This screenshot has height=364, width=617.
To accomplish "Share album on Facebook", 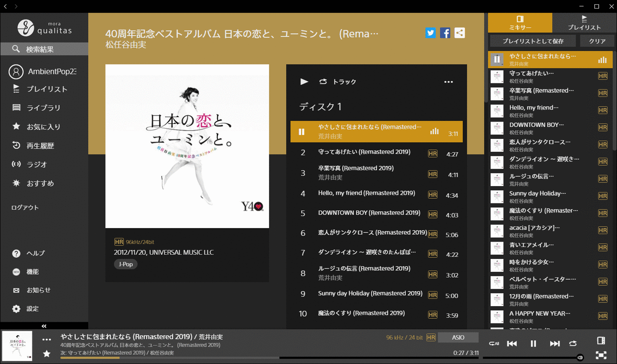I will pos(445,33).
